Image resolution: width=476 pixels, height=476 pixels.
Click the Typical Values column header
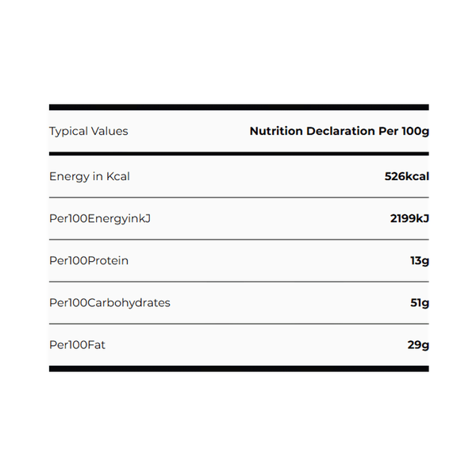88,131
